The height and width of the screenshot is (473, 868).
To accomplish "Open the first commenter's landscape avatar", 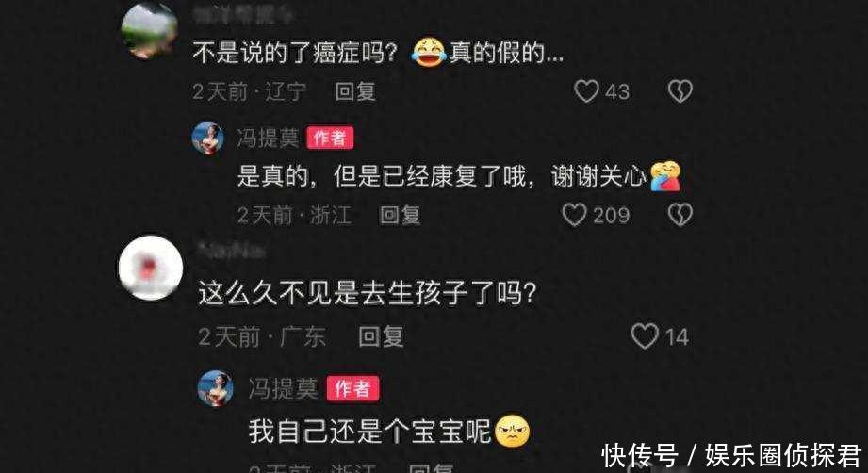I will (150, 31).
